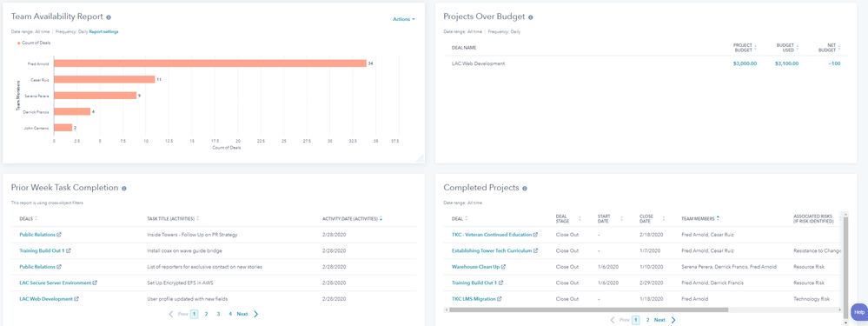868x326 pixels.
Task: Click the info icon beside Prior Week Task Completion
Action: [x=124, y=188]
